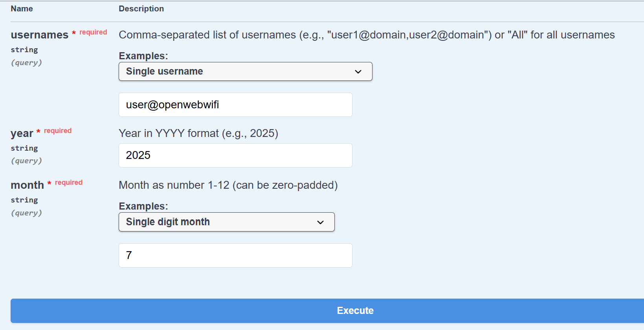Click the month input field showing 7

[235, 255]
